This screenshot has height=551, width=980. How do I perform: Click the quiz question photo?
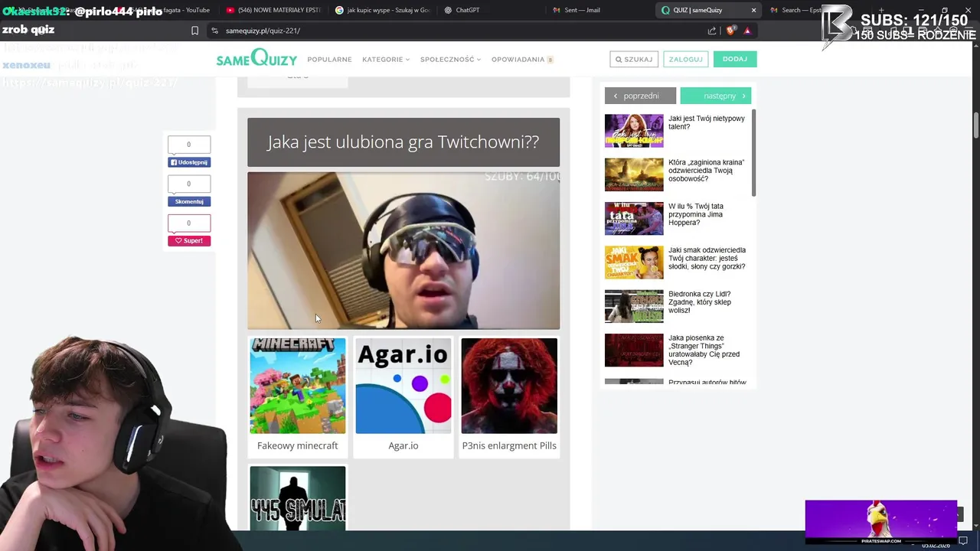click(403, 250)
